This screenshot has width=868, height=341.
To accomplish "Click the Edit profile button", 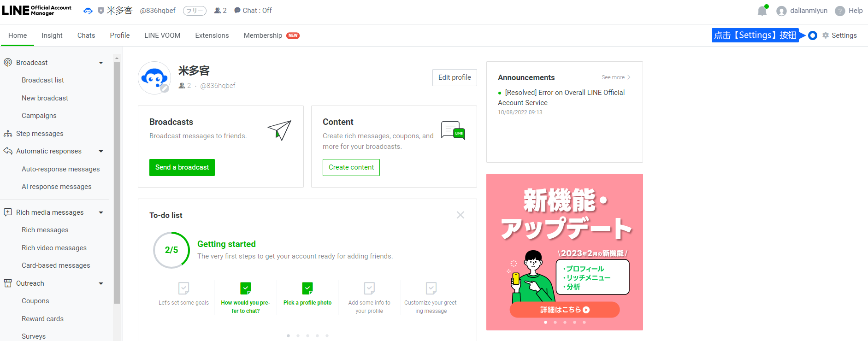I will 455,77.
